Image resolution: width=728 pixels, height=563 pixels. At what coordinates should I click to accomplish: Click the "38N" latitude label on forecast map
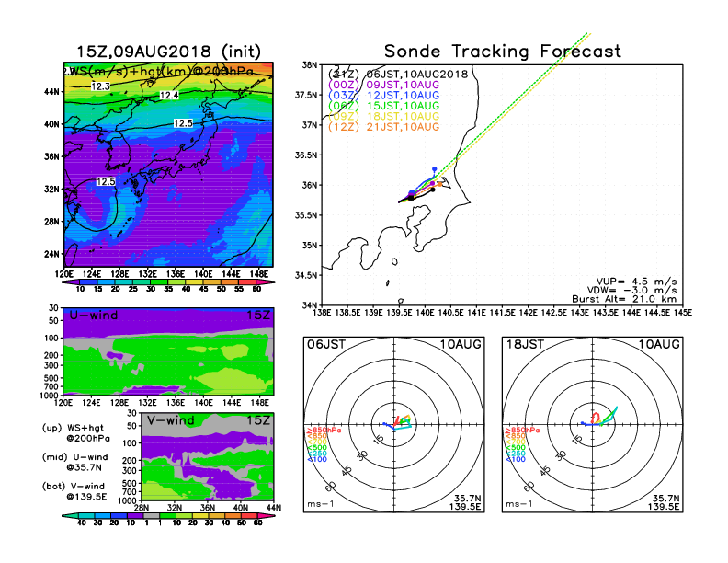[x=309, y=64]
